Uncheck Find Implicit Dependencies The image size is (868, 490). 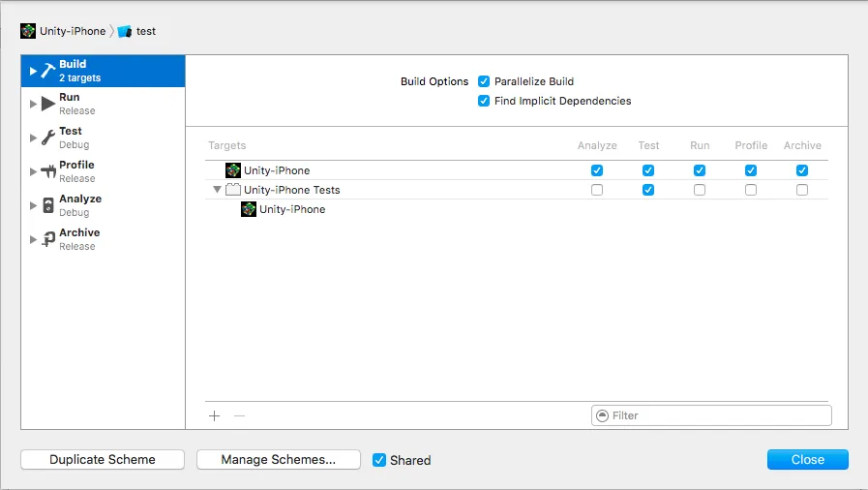(x=484, y=101)
